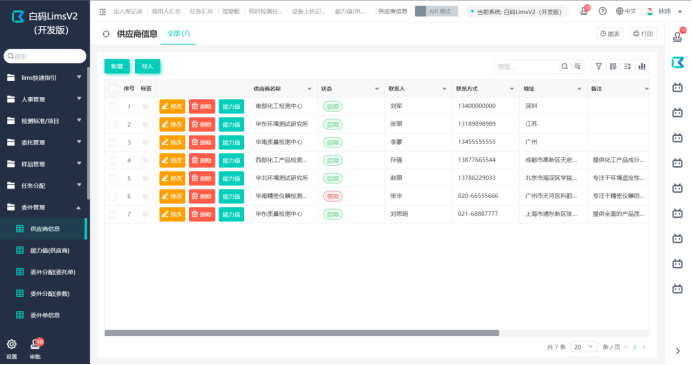Open the bar chart statistics icon
The height and width of the screenshot is (365, 692).
642,67
